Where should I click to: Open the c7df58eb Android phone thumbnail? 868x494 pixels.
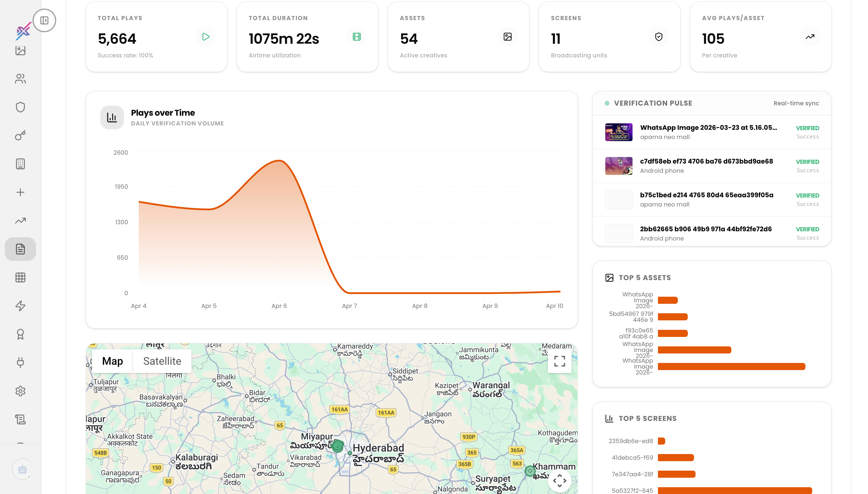(619, 166)
